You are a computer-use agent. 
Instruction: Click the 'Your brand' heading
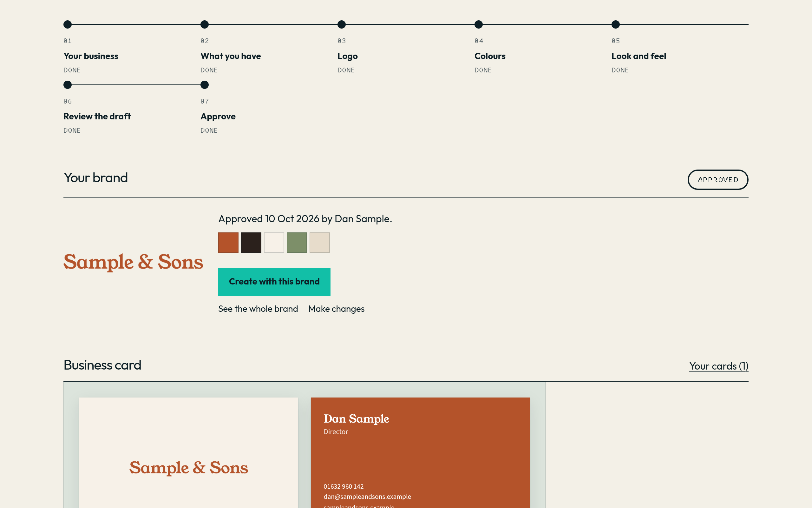95,178
